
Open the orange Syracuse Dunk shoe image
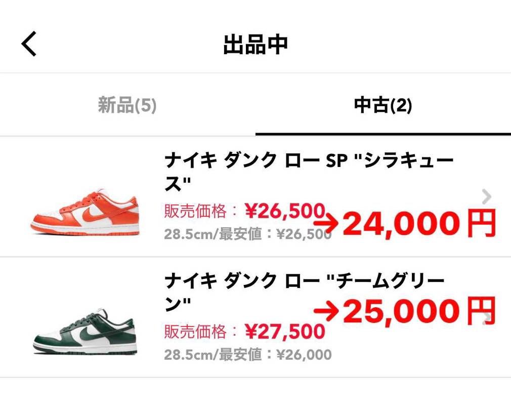[85, 212]
